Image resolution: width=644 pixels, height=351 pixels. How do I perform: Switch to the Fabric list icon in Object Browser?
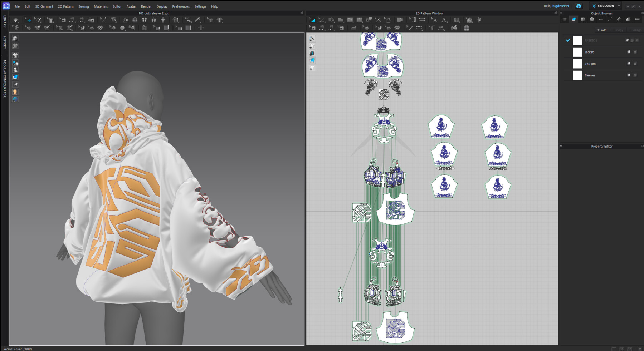[574, 19]
